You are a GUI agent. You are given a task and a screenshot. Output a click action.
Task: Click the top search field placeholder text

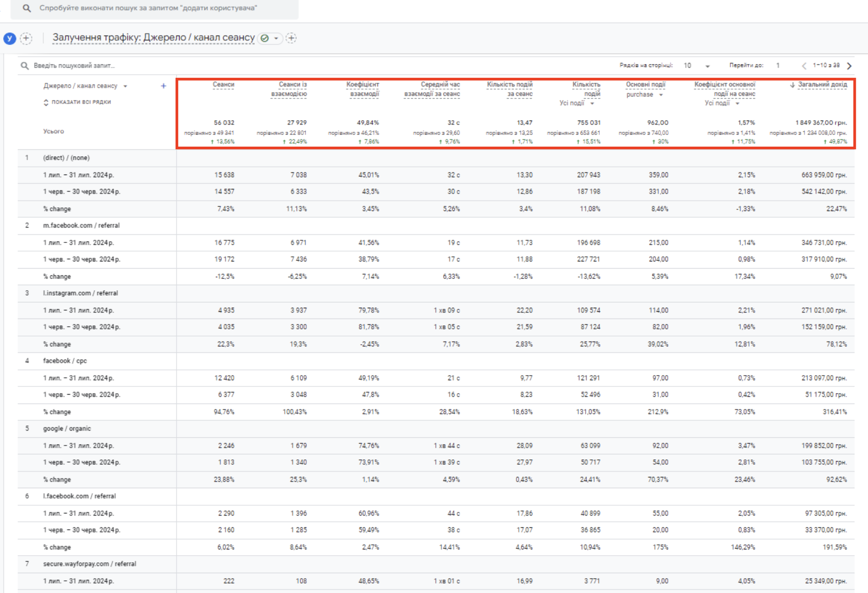coord(148,8)
